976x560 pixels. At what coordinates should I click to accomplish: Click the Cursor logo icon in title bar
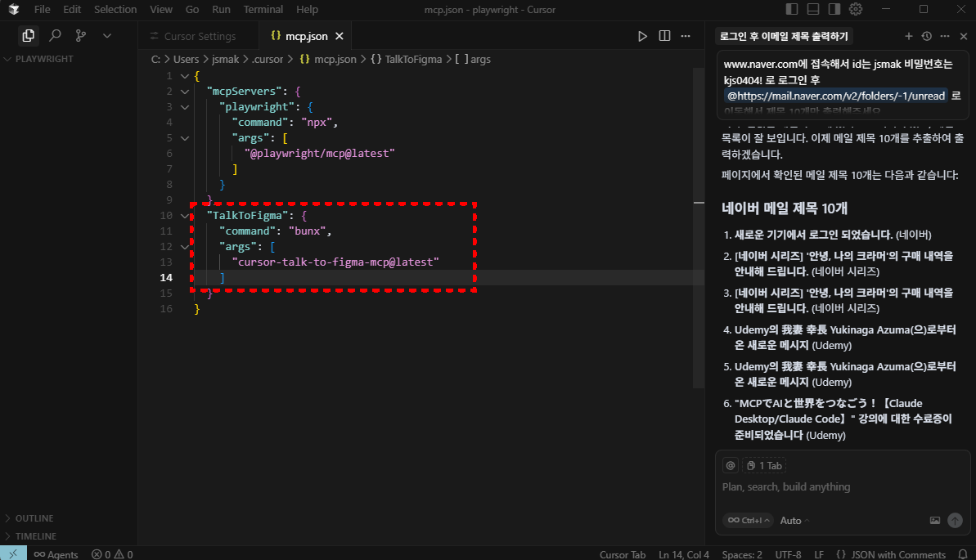[x=14, y=9]
